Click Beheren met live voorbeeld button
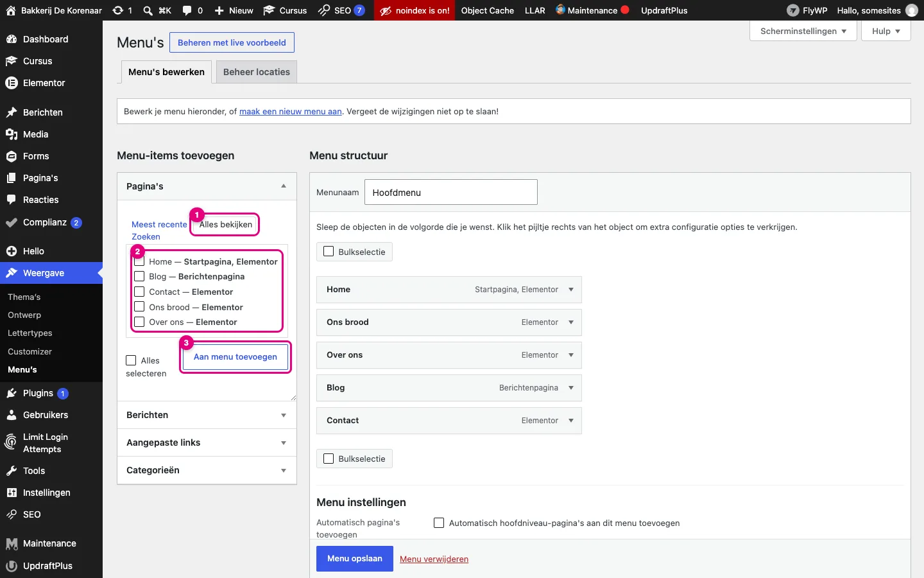Viewport: 924px width, 578px height. pyautogui.click(x=232, y=42)
